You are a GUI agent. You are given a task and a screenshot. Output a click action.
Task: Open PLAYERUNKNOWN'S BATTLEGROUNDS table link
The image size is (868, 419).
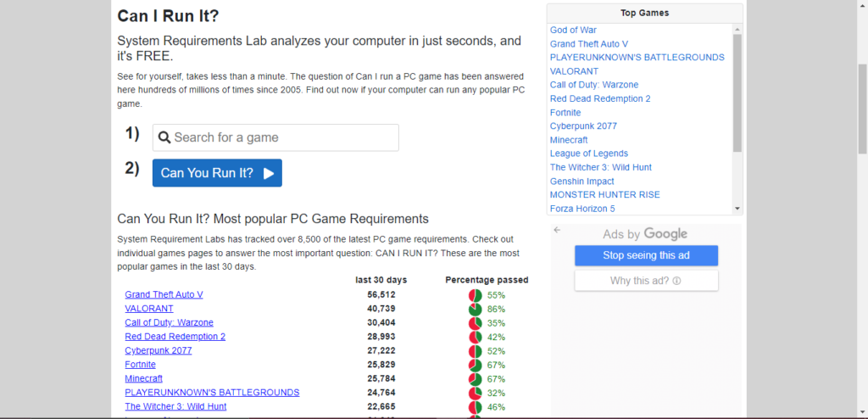[212, 393]
